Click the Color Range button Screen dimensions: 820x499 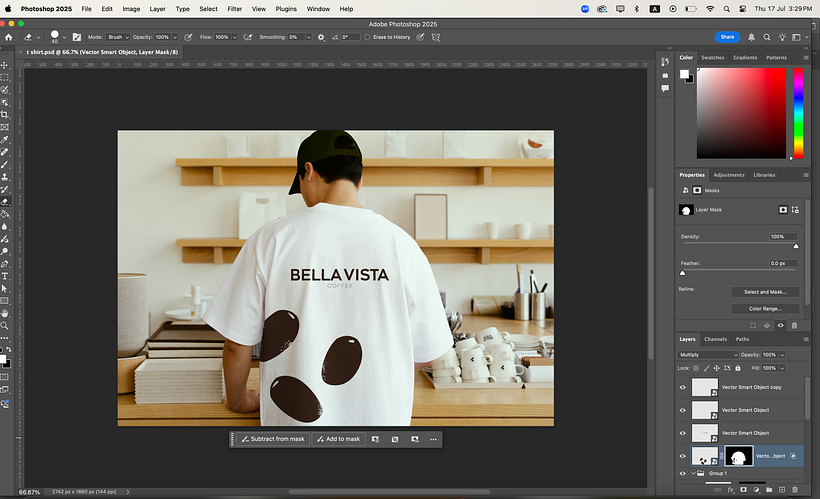click(x=765, y=309)
